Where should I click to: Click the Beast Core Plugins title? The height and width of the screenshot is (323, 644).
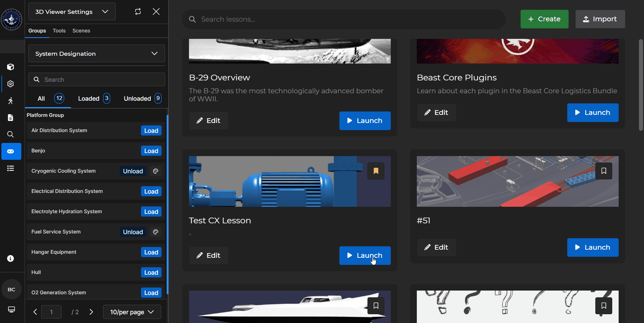pos(457,78)
